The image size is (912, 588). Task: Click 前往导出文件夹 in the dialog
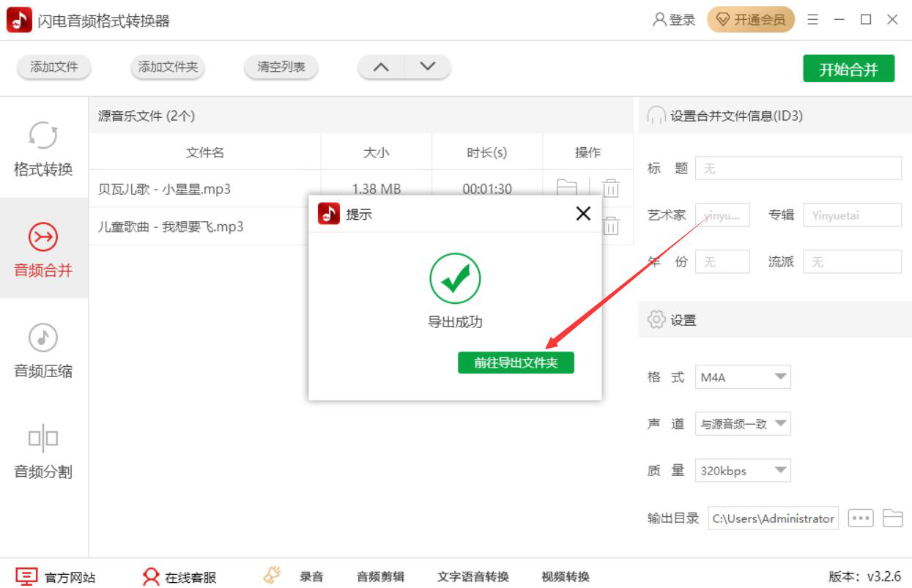pos(516,362)
